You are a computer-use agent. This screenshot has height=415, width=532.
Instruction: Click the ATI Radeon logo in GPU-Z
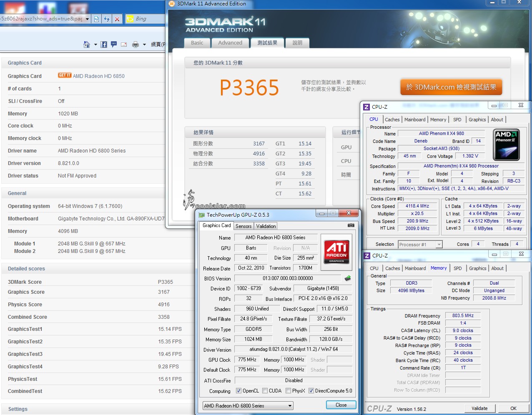click(x=336, y=252)
